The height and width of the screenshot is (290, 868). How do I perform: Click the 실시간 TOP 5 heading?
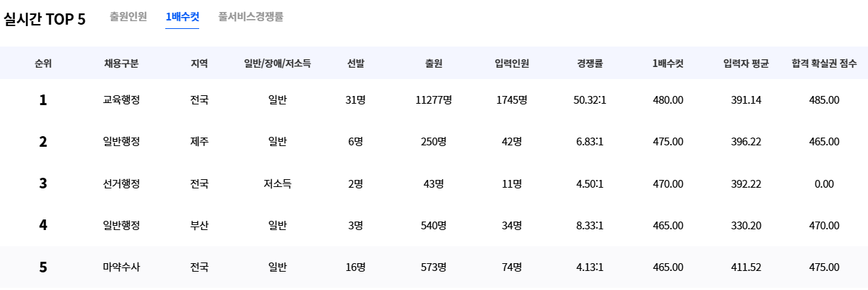coord(45,20)
